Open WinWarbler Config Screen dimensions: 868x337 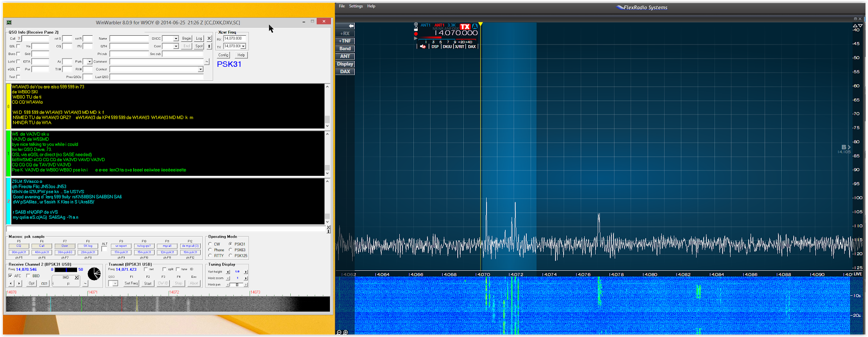point(224,55)
